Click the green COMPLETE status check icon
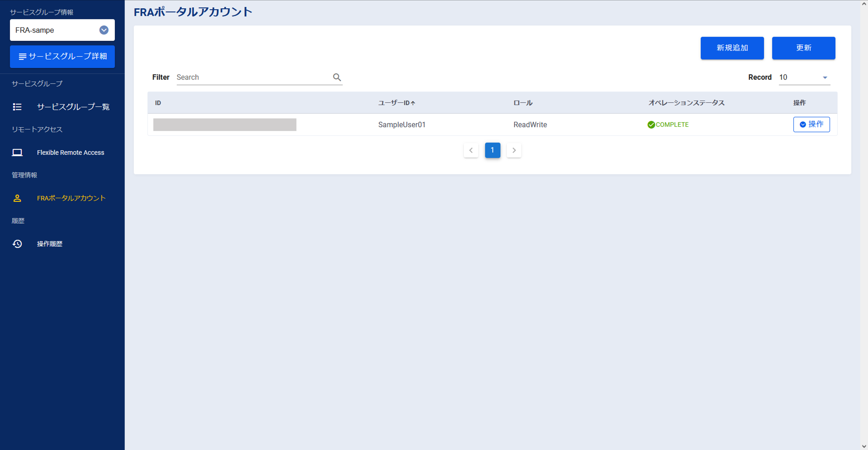Viewport: 868px width, 450px height. tap(651, 125)
